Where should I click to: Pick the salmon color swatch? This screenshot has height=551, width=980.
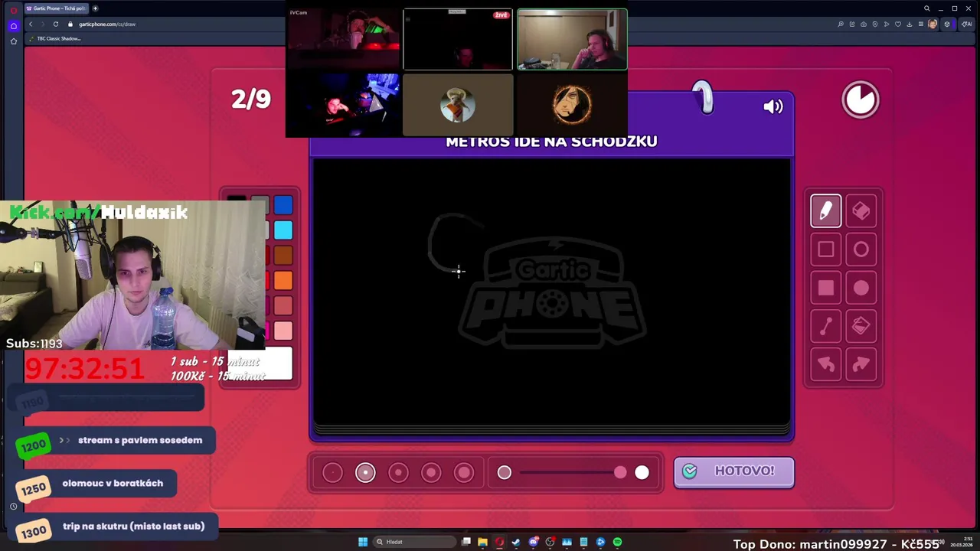pyautogui.click(x=283, y=306)
